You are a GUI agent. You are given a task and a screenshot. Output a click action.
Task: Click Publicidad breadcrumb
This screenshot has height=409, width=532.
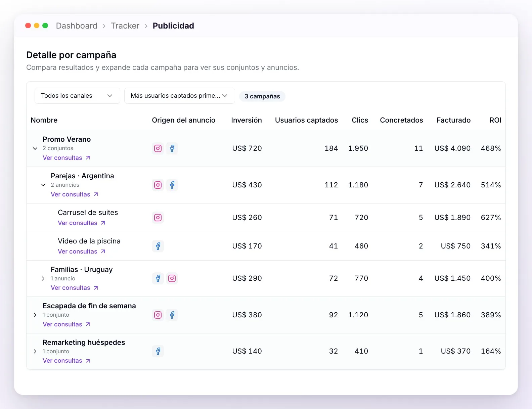[x=173, y=26]
